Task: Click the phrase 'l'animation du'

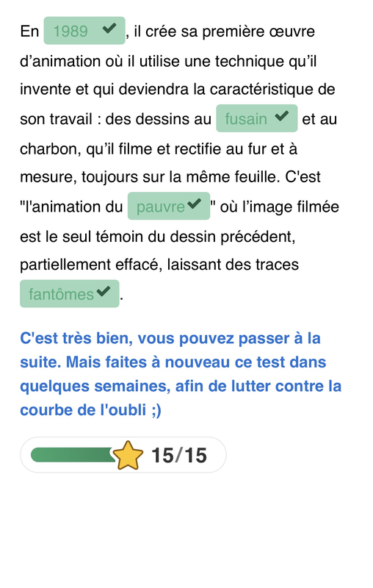Action: [x=73, y=207]
